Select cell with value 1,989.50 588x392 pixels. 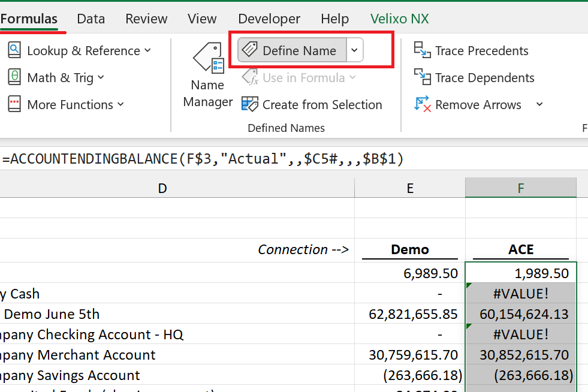[521, 273]
